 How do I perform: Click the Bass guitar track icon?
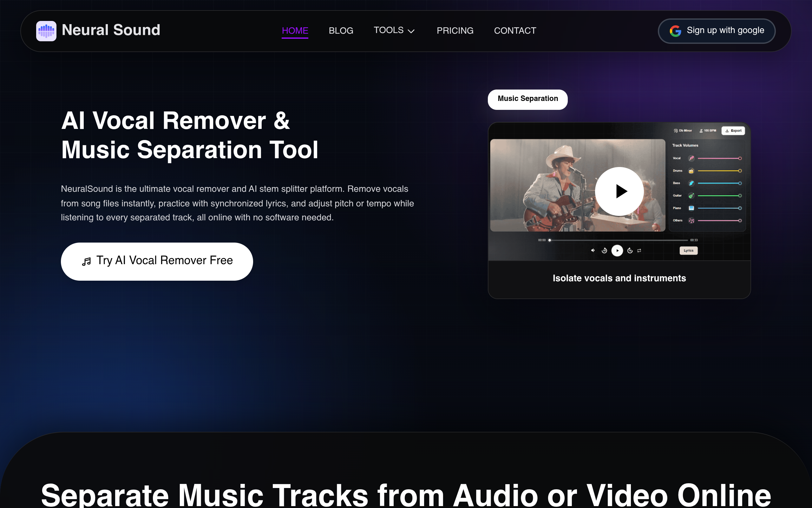click(x=691, y=183)
